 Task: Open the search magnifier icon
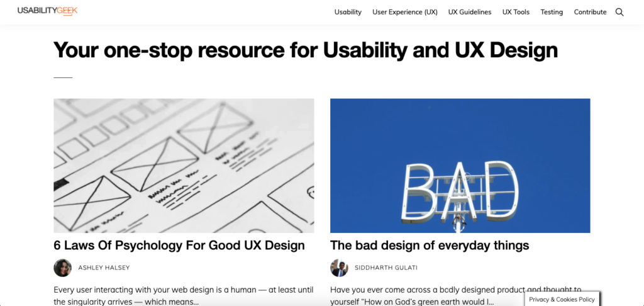coord(619,13)
